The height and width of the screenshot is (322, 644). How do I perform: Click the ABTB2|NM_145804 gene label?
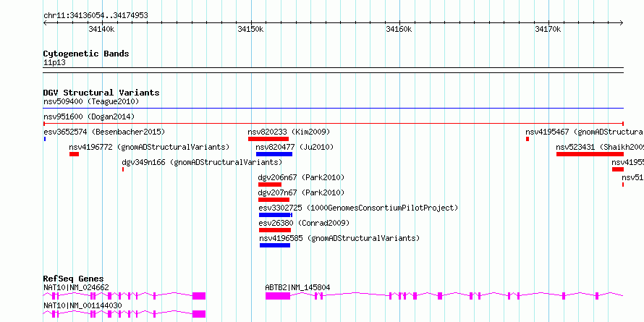click(x=298, y=288)
